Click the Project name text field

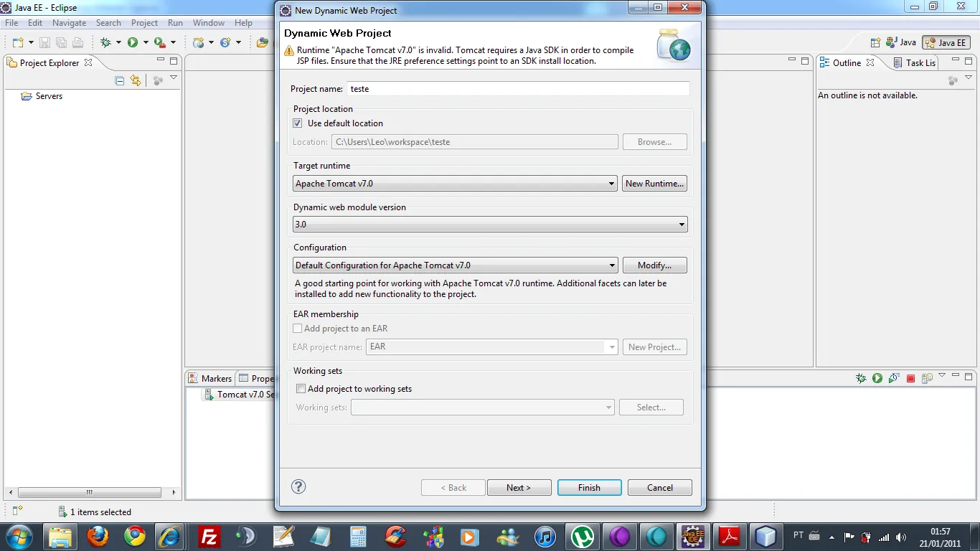[518, 89]
